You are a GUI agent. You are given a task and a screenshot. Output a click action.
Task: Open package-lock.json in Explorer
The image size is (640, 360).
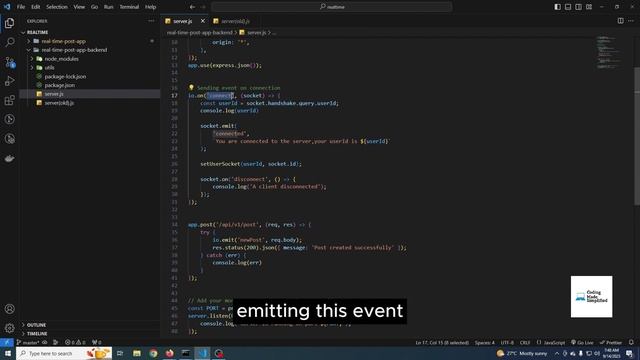[x=65, y=76]
